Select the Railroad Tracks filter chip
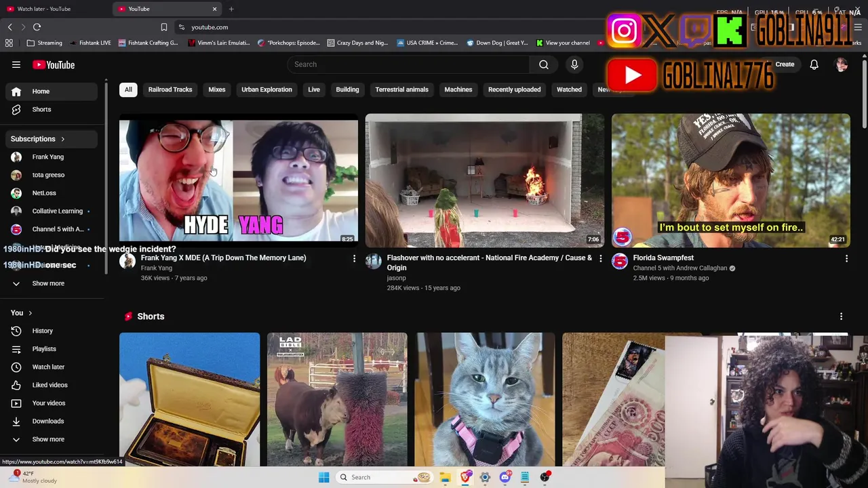 [x=170, y=89]
